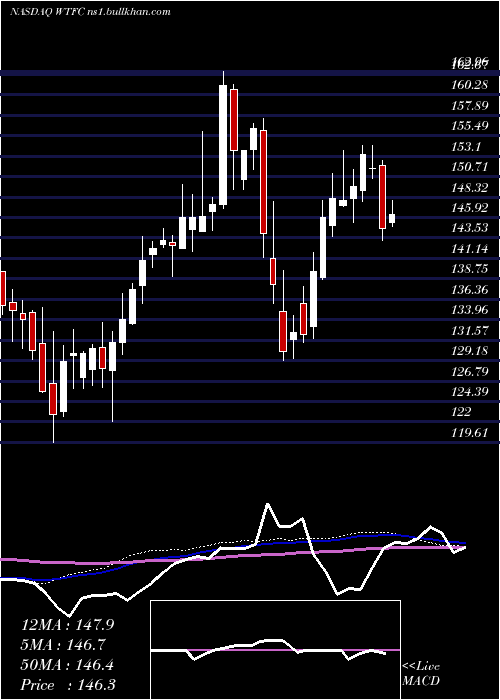The image size is (500, 700).
Task: Click inside the MACD inset chart box
Action: (x=275, y=650)
